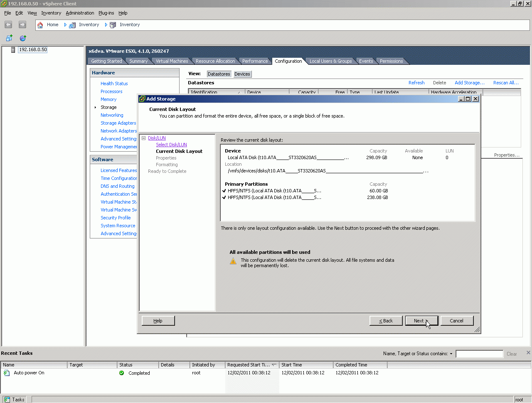This screenshot has width=532, height=403.
Task: Show the Devices view
Action: 242,74
